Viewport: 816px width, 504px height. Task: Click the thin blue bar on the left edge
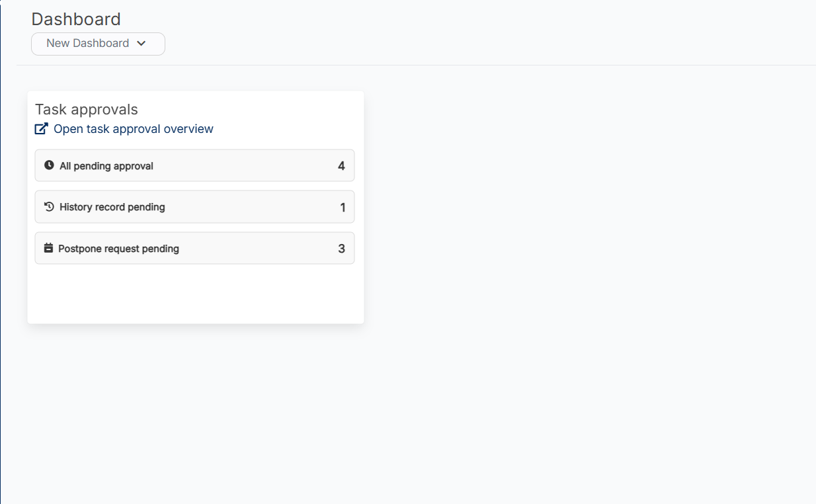pyautogui.click(x=1, y=265)
